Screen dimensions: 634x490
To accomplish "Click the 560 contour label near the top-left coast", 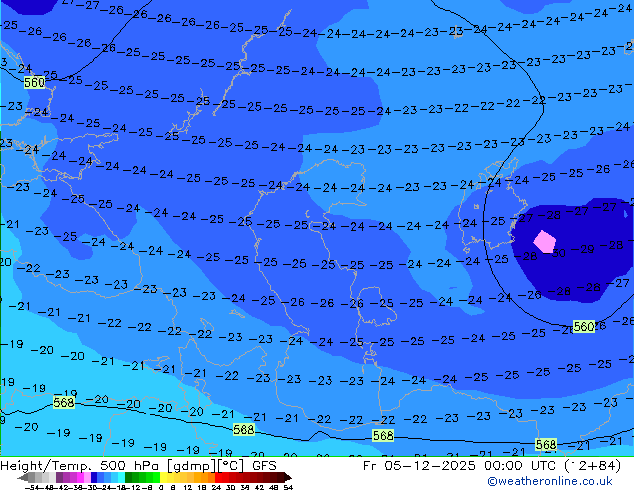I will point(34,82).
